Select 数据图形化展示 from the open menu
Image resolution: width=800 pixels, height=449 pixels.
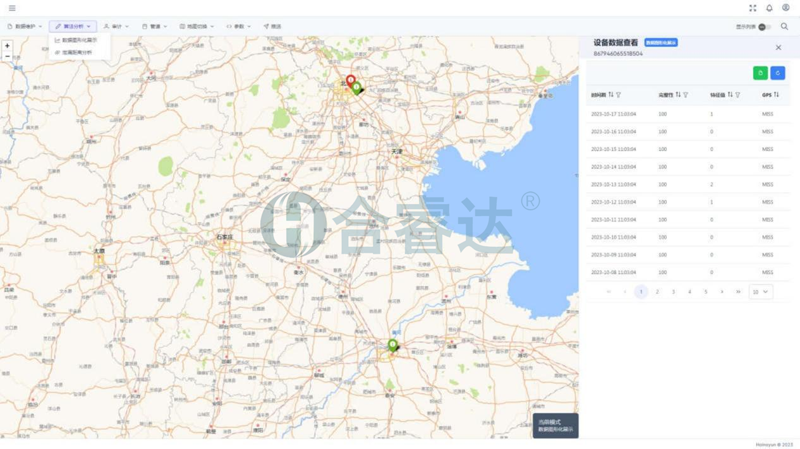point(79,41)
